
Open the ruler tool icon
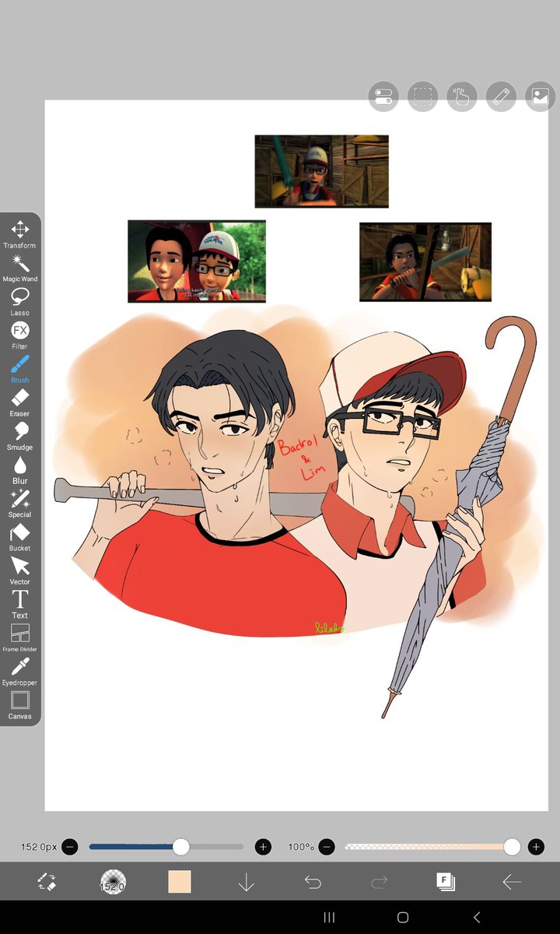501,97
